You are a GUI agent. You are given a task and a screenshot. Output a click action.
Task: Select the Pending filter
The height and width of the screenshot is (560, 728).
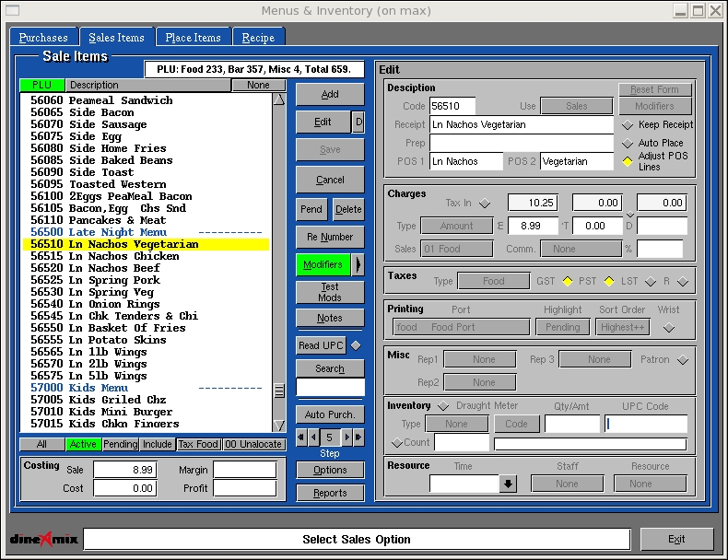[x=120, y=445]
